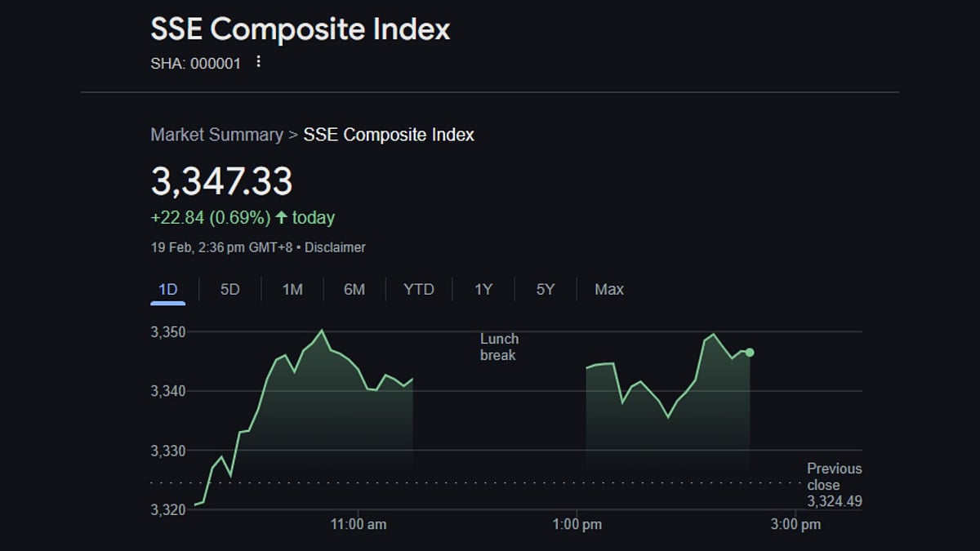The height and width of the screenshot is (551, 980).
Task: Switch to the 5D time range
Action: (229, 289)
